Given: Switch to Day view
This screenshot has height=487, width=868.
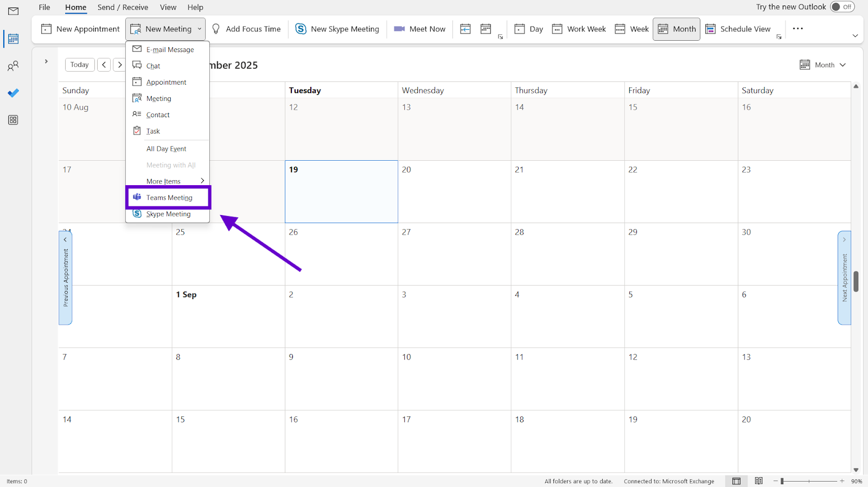Looking at the screenshot, I should [x=528, y=29].
